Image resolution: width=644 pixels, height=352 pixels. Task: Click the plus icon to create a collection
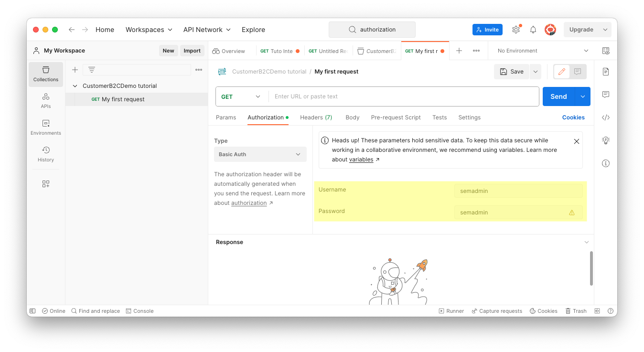[x=75, y=70]
